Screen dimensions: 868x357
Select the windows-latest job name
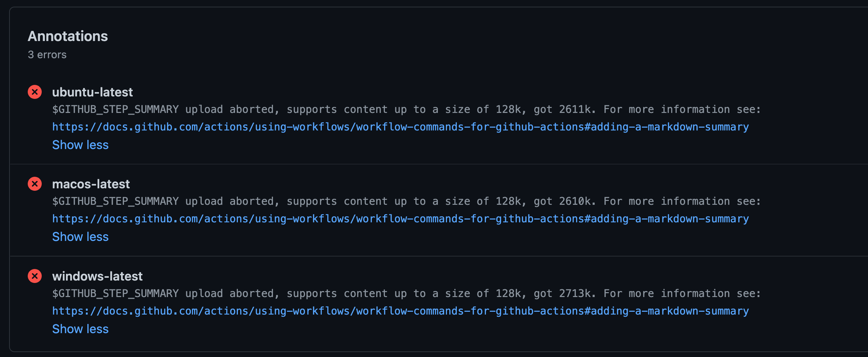click(x=97, y=276)
